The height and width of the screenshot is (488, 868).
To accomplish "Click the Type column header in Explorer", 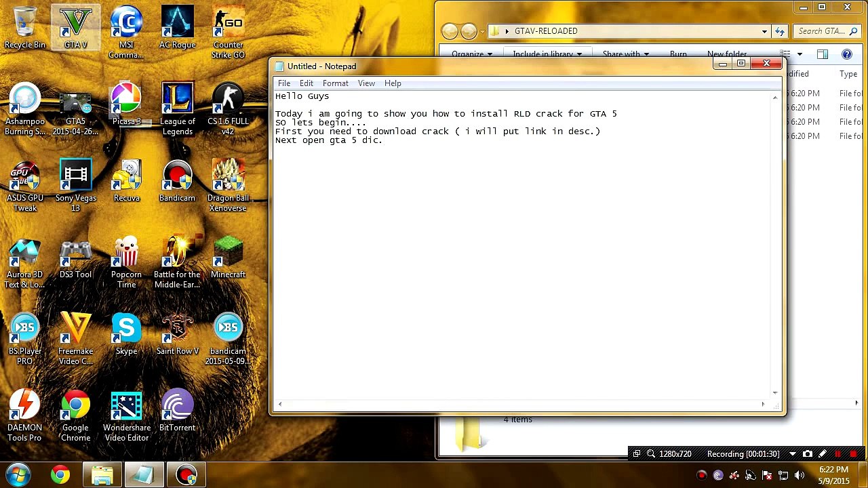I will coord(849,74).
